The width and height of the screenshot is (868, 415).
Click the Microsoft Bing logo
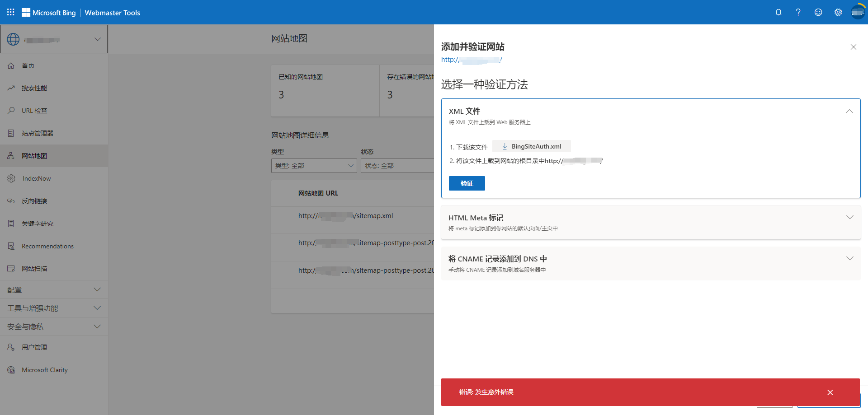49,13
